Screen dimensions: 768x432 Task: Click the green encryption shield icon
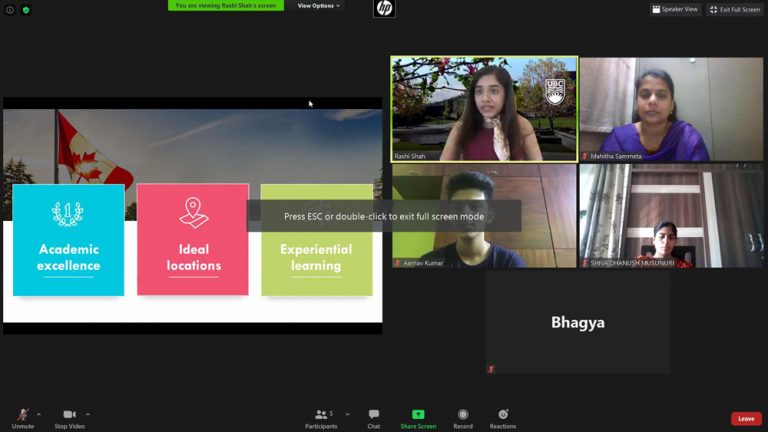coord(26,9)
